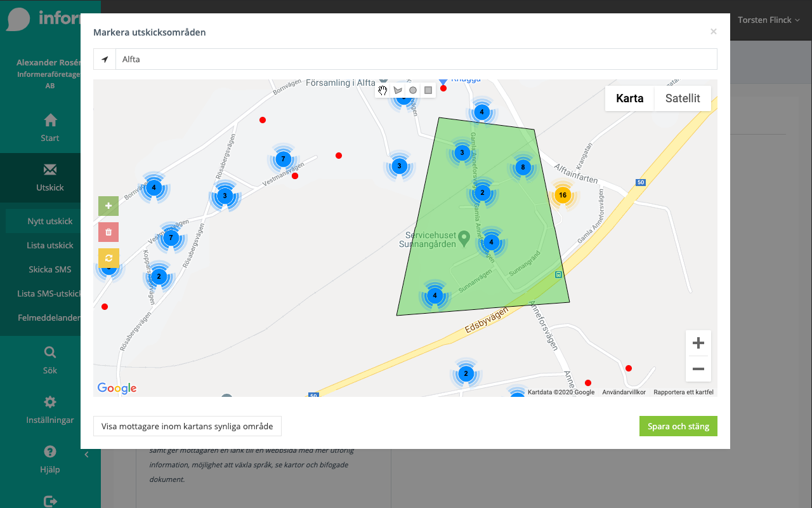Open Start from the home icon
Viewport: 812px width, 508px height.
(x=50, y=128)
